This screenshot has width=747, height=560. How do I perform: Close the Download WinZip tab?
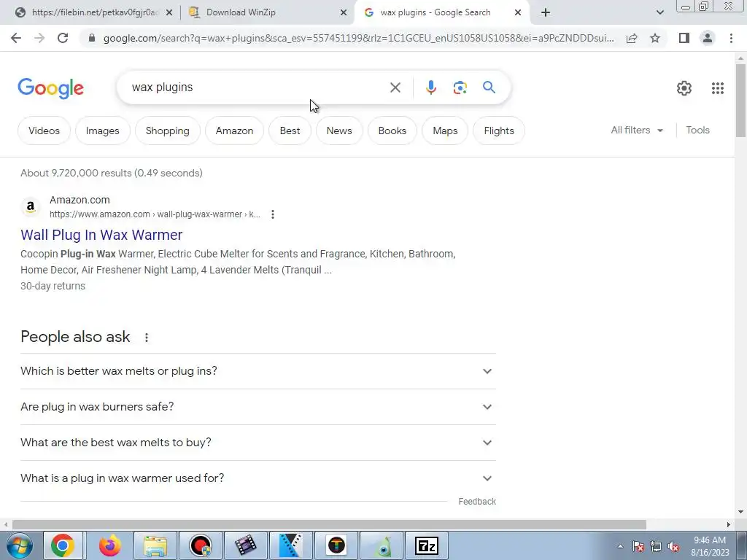343,12
